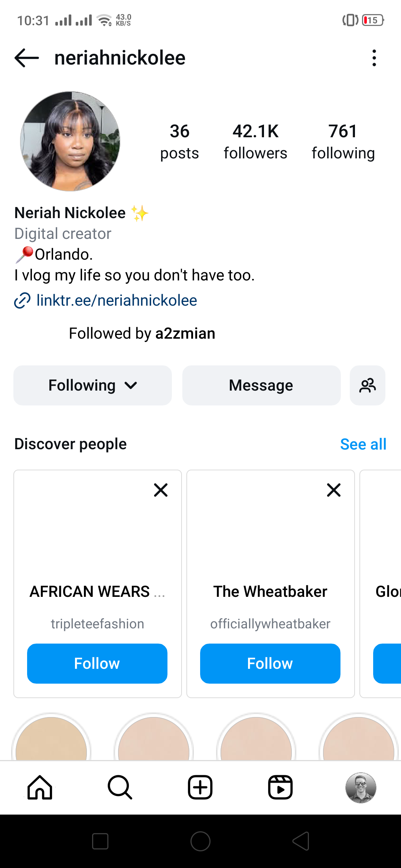Follow officiallywheatbaker account

(x=270, y=664)
